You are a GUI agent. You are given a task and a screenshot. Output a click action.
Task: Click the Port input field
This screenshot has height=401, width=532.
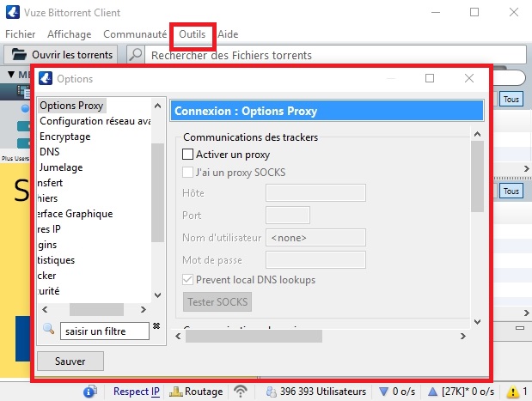coord(288,216)
